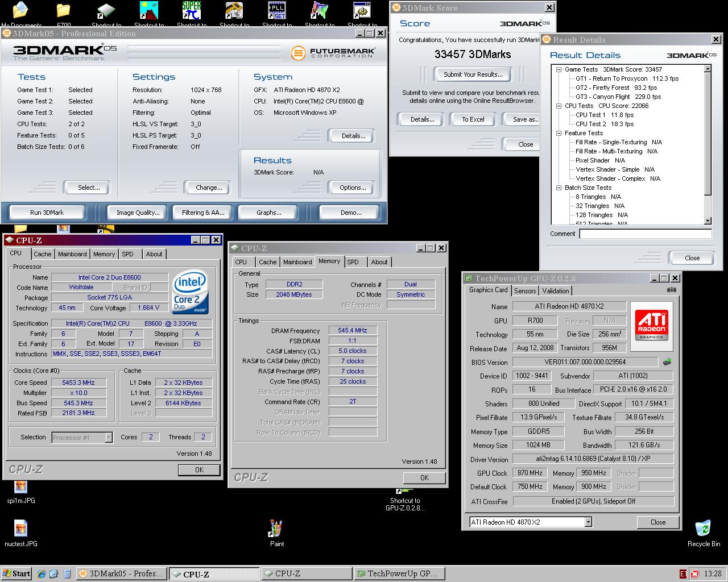Switch to the GPU-Z Sensors tab
Image resolution: width=728 pixels, height=582 pixels.
pos(525,290)
